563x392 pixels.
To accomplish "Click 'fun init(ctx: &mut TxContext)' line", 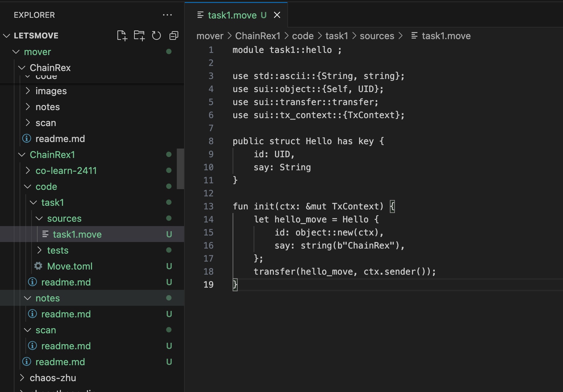I will [x=314, y=206].
